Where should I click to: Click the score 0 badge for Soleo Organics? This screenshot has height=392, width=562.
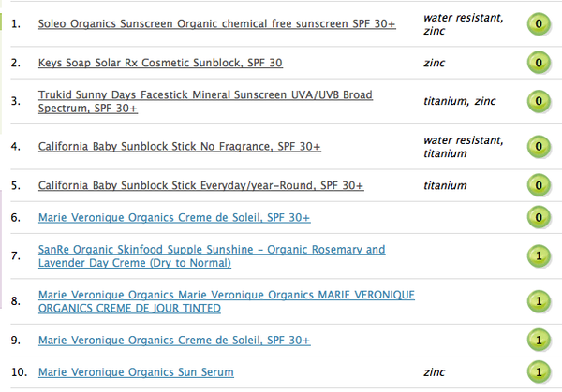pyautogui.click(x=539, y=24)
